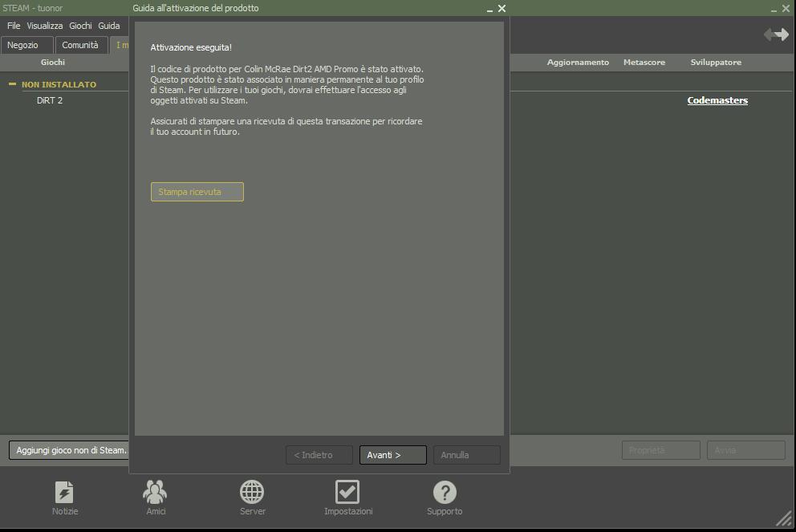Open the Notizie news icon
This screenshot has width=796, height=532.
click(x=64, y=493)
